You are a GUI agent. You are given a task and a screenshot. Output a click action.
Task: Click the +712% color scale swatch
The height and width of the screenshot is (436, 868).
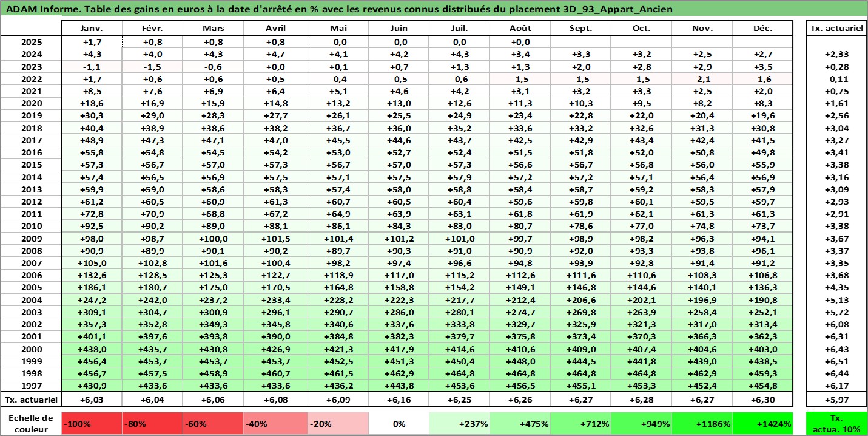coord(581,424)
